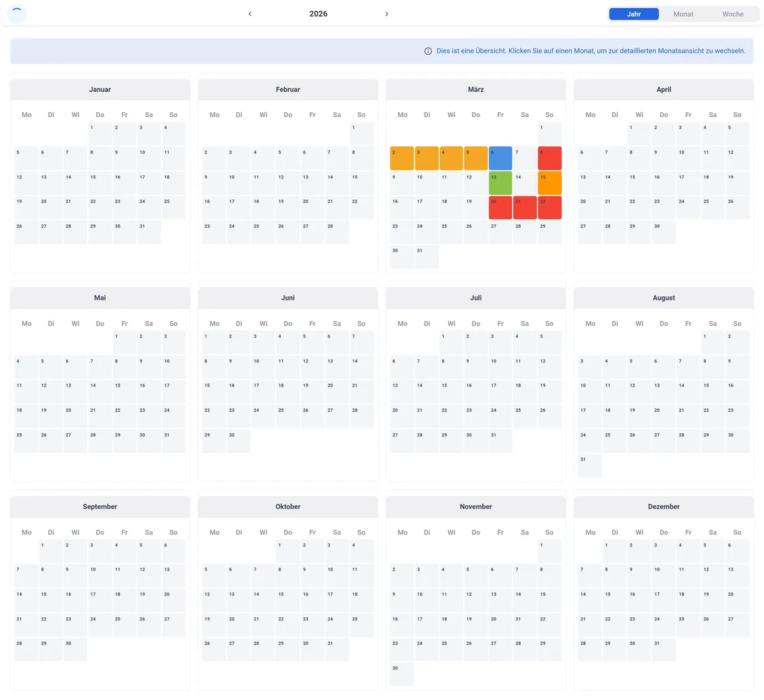Select August 31 day cell
Image resolution: width=764 pixels, height=700 pixels.
590,466
